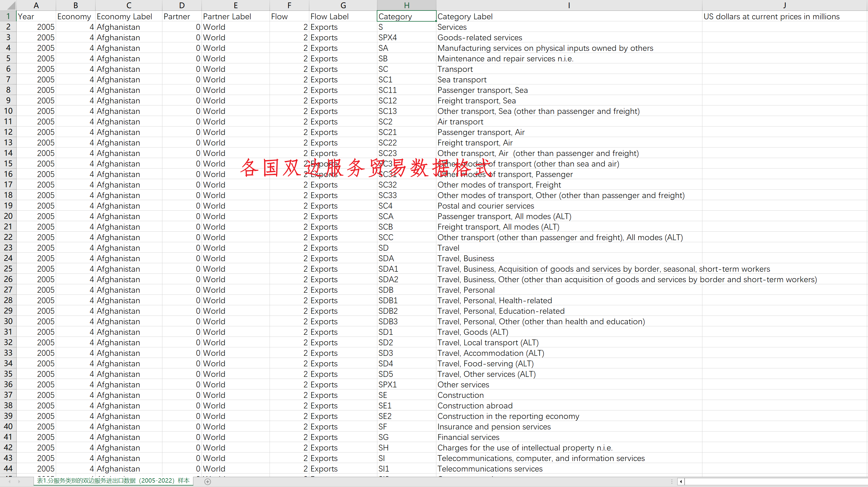Viewport: 868px width, 487px height.
Task: Click the next sheet navigation arrow
Action: 19,482
